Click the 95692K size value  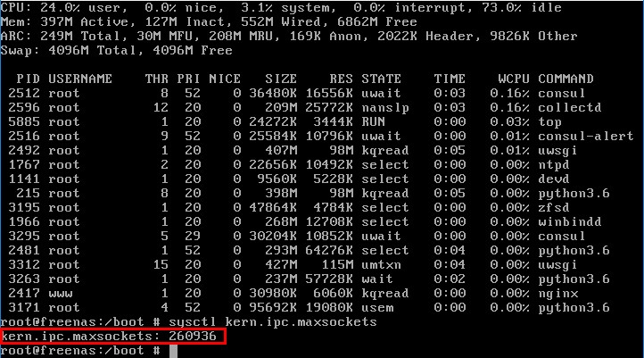[273, 307]
